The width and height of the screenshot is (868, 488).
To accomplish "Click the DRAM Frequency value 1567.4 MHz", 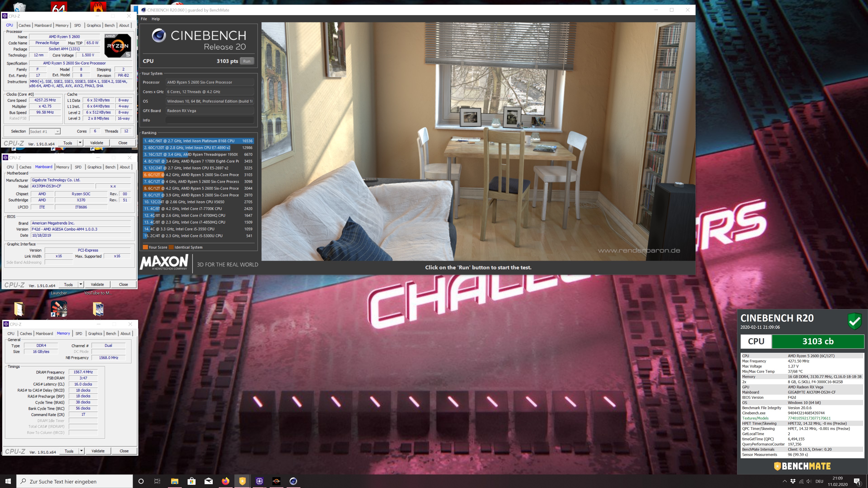I will tap(83, 372).
